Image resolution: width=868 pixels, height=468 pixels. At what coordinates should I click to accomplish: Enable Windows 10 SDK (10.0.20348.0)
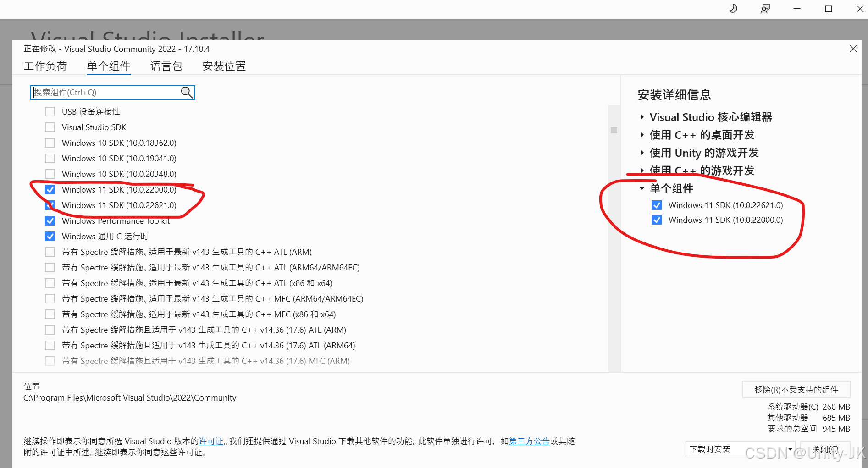click(x=50, y=174)
